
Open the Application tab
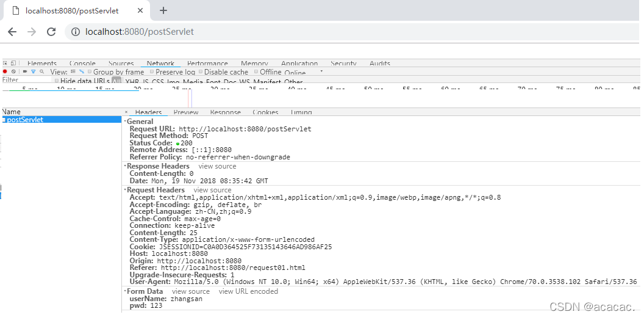(x=299, y=64)
